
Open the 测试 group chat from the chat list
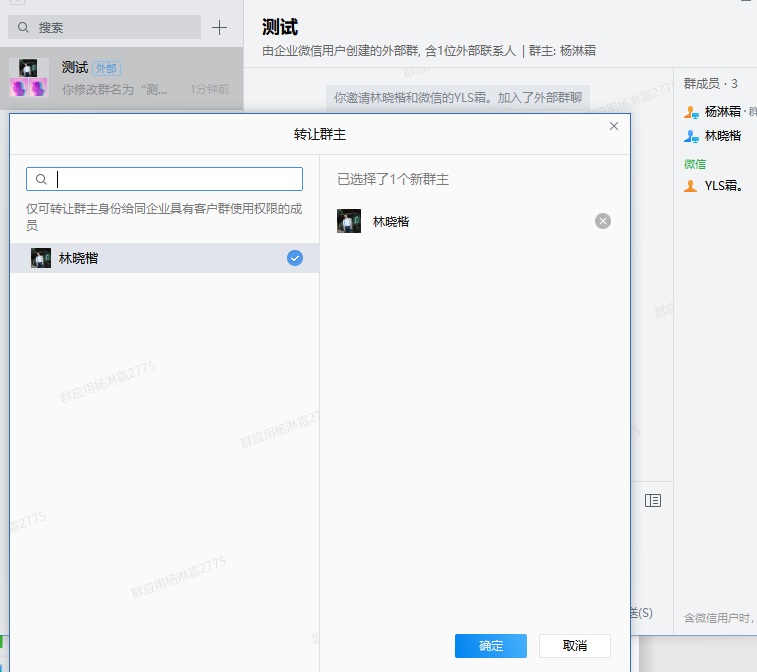point(120,78)
